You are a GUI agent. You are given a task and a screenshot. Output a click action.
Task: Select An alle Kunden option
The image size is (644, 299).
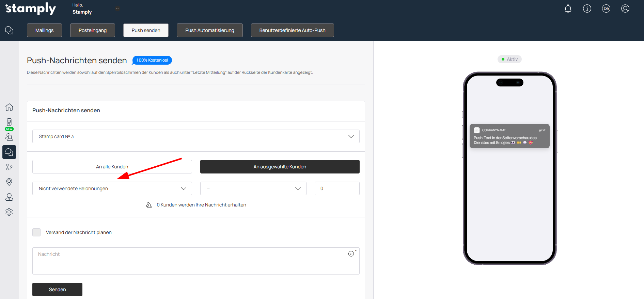pyautogui.click(x=112, y=167)
